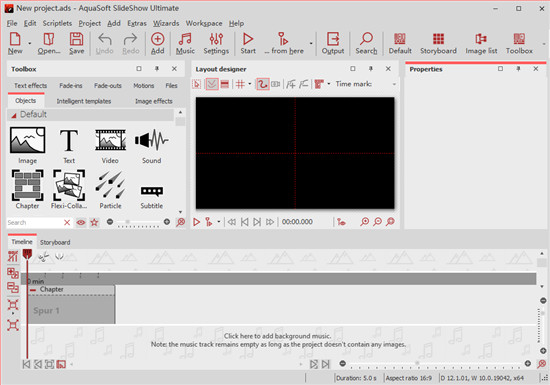
Task: Open the Settings sliders icon
Action: coord(216,43)
